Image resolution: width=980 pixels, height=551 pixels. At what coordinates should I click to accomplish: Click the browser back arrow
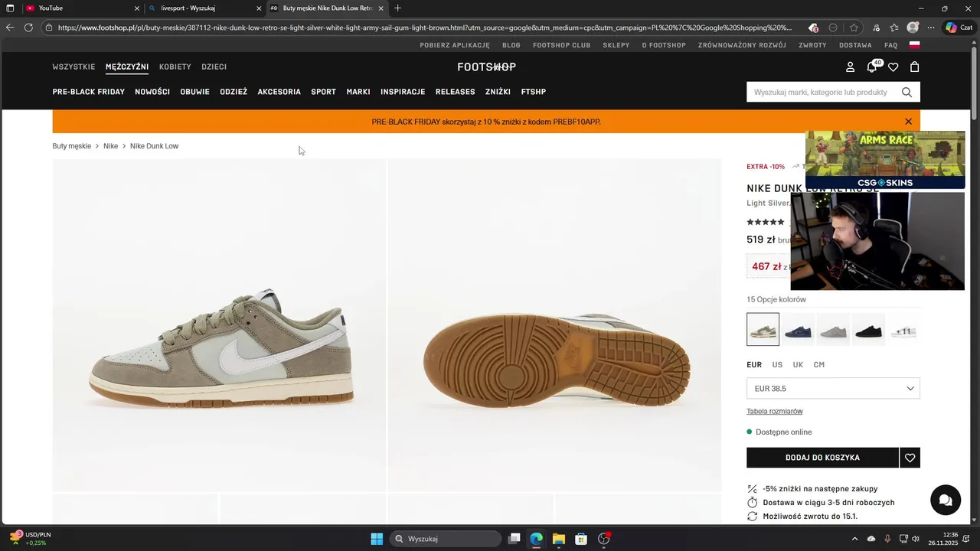click(10, 28)
